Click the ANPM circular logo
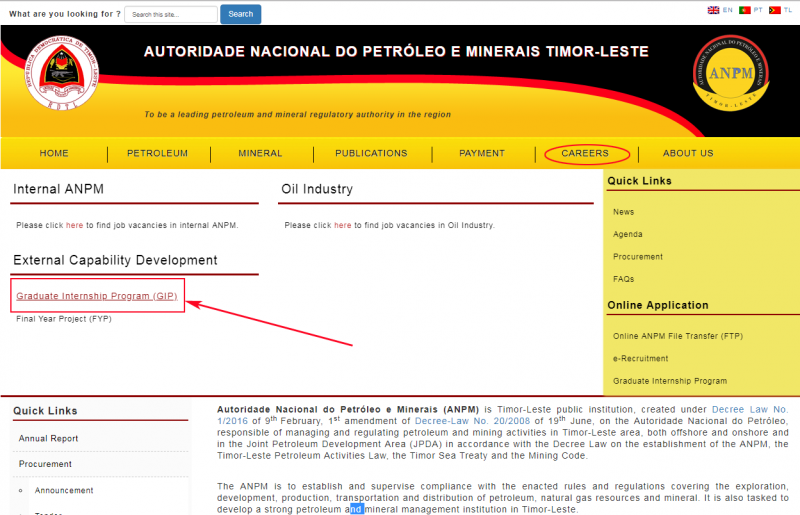 731,73
